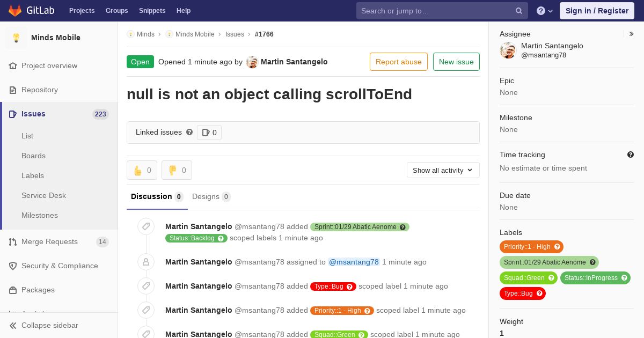
Task: Switch to the Discussion tab
Action: 157,196
